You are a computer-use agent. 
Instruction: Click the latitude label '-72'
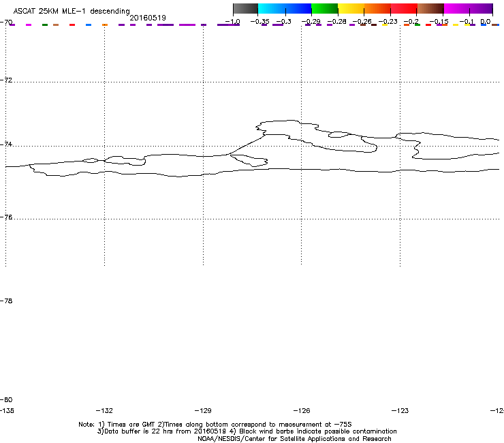6,80
